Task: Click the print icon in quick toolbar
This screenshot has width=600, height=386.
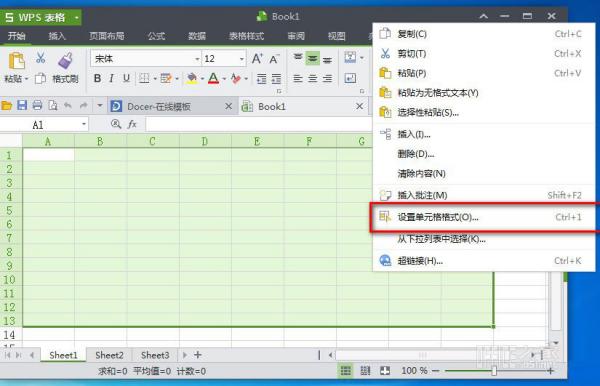Action: tap(38, 106)
